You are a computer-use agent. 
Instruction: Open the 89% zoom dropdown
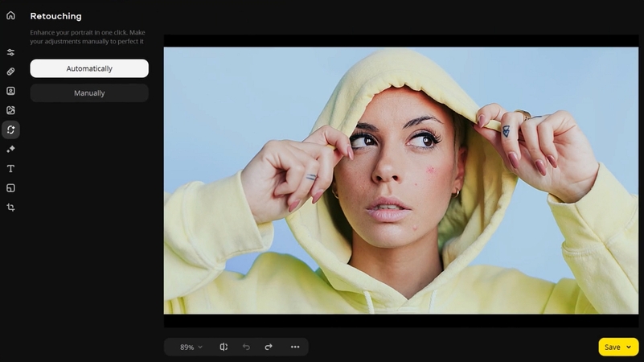click(191, 348)
